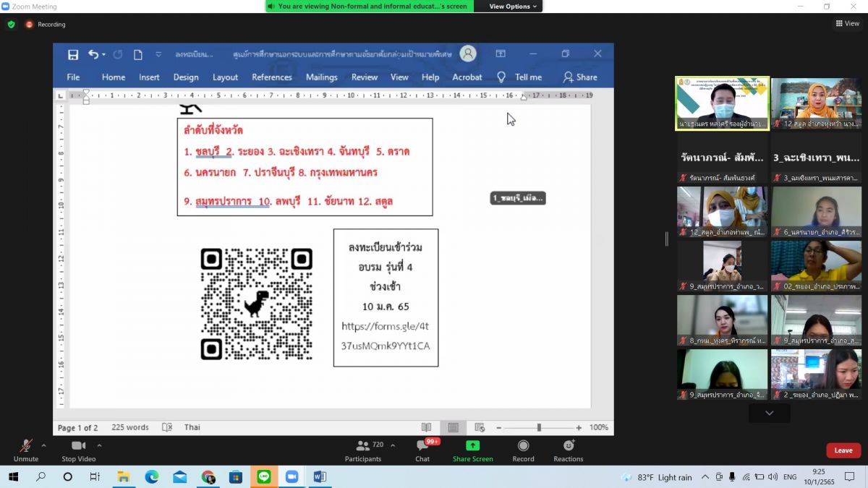Expand audio options arrow next to Unmute
Image resolution: width=868 pixels, height=488 pixels.
pos(44,445)
